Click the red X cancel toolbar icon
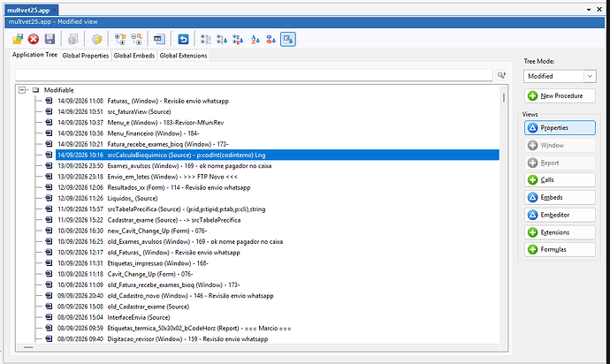This screenshot has height=364, width=610. point(34,39)
